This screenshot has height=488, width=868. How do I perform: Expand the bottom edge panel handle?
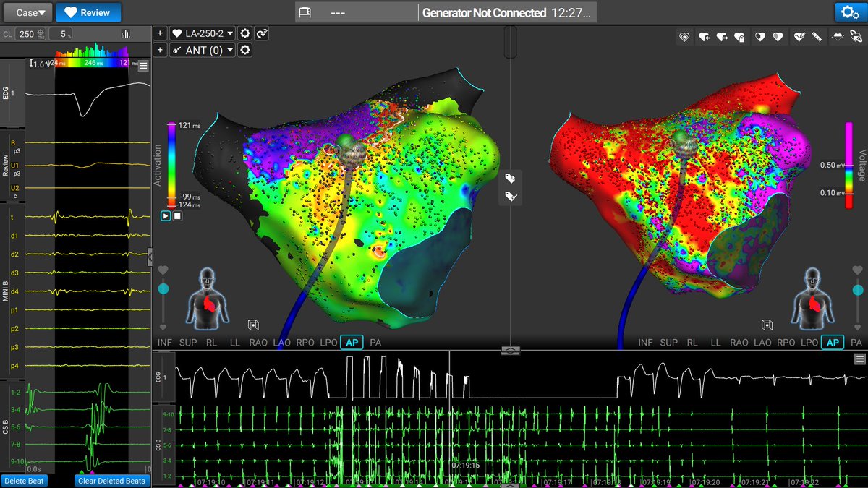(x=510, y=485)
